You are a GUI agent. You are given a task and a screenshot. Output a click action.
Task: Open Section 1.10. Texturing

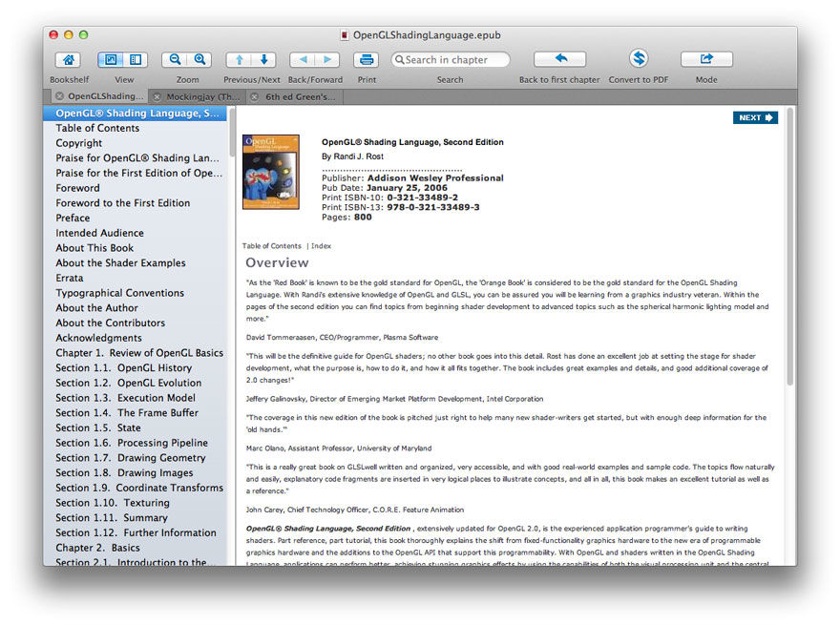coord(135,503)
